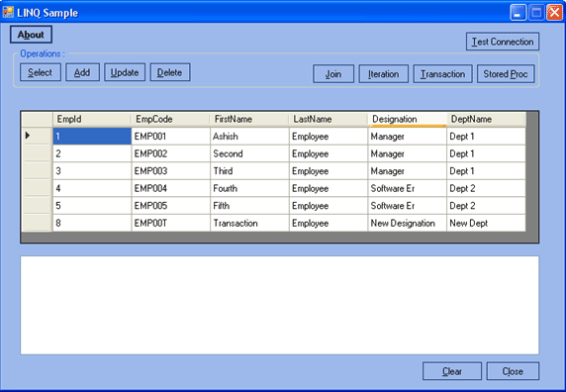Run the Join query button
This screenshot has height=392, width=566.
pos(333,74)
